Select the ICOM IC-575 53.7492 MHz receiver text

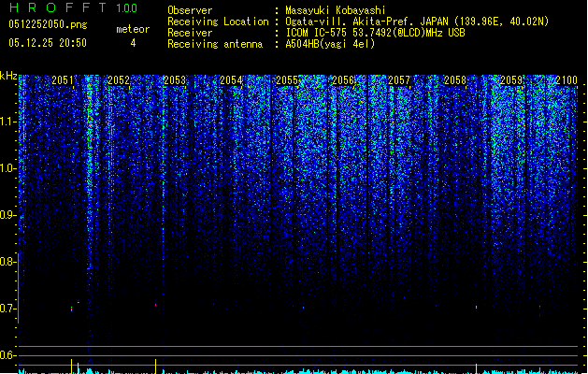tap(376, 33)
